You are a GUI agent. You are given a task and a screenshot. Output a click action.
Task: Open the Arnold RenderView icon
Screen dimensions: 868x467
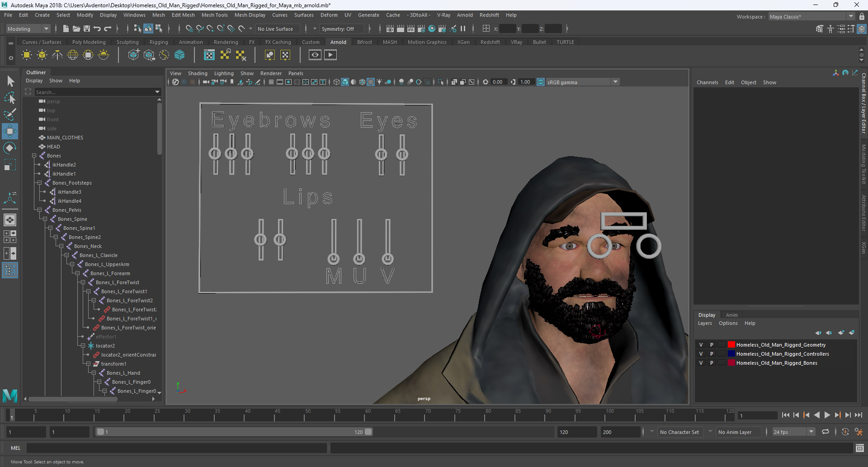click(x=315, y=55)
